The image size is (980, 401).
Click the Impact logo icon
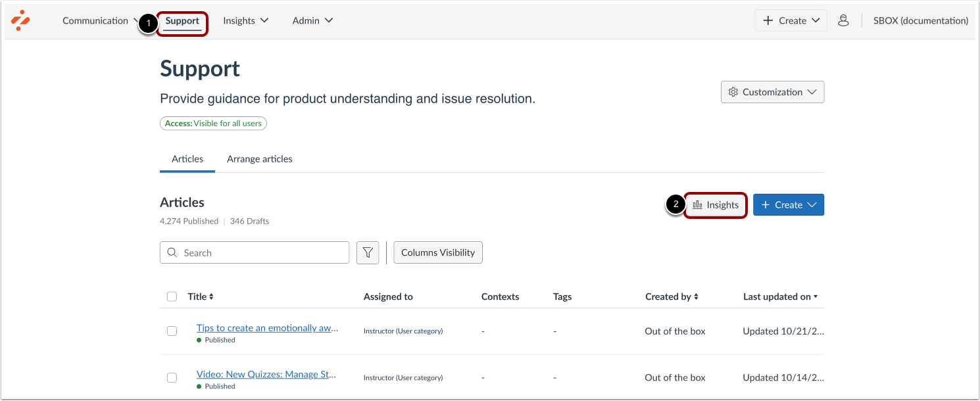click(21, 20)
